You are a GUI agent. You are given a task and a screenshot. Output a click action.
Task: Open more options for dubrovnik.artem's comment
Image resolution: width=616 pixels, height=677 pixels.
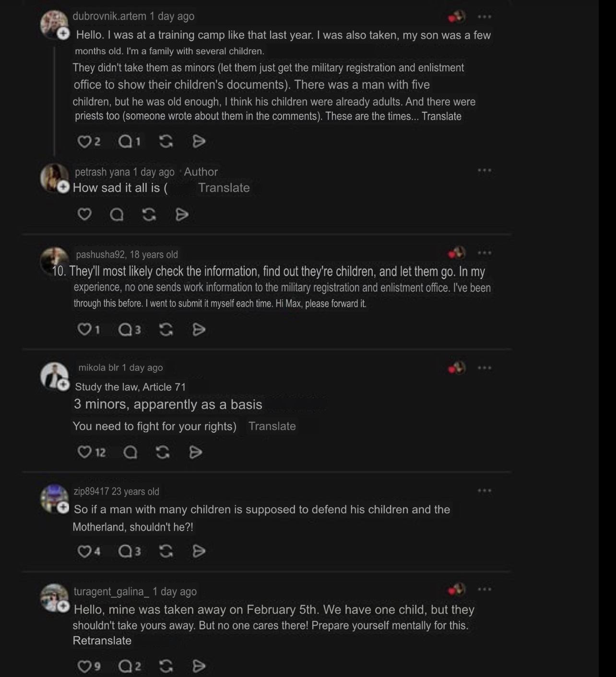485,17
